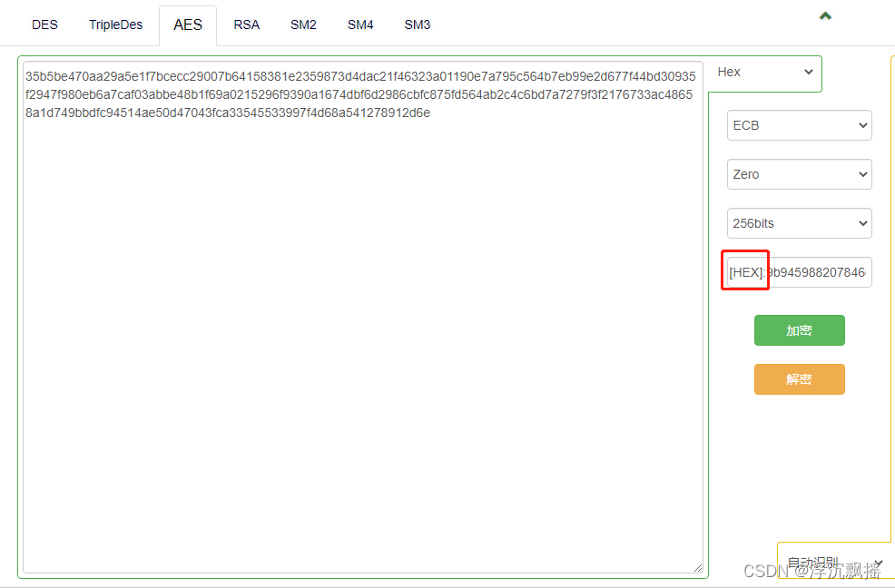
Task: Select the SM3 tab
Action: [418, 25]
